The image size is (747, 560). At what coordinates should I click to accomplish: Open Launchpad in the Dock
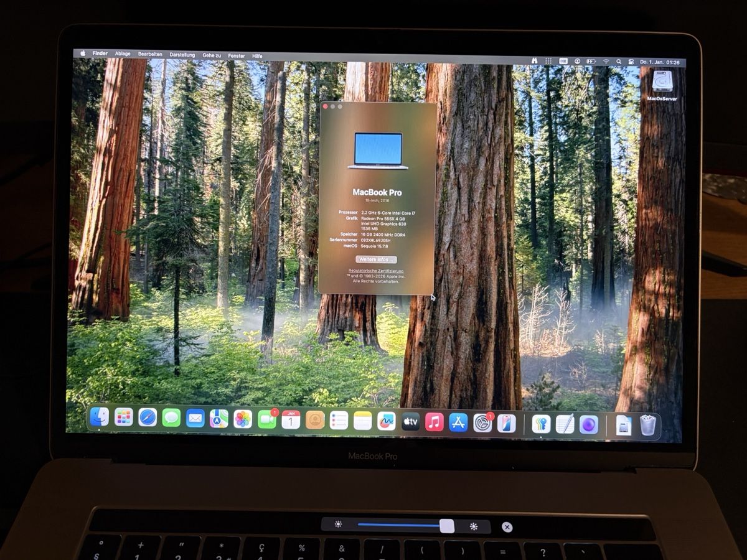pos(123,418)
